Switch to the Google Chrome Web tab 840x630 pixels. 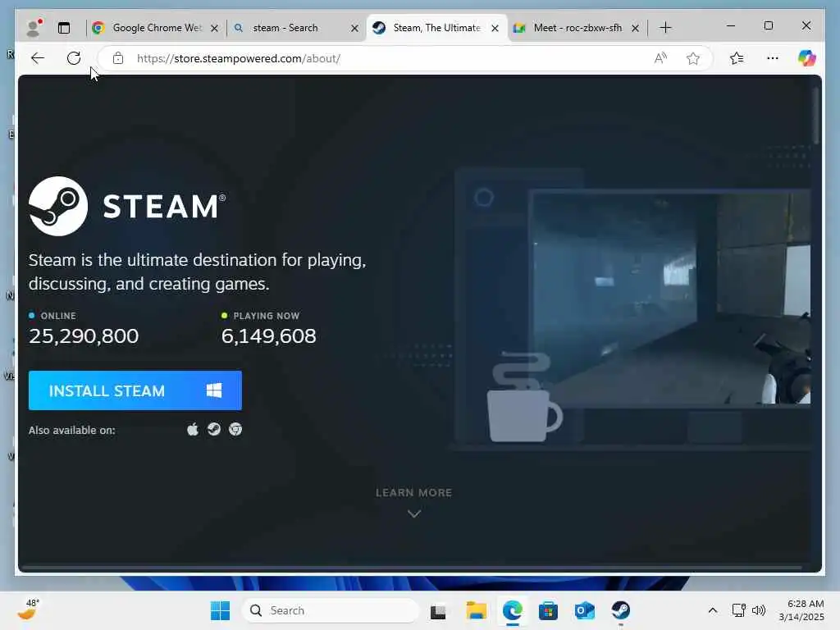pos(157,28)
